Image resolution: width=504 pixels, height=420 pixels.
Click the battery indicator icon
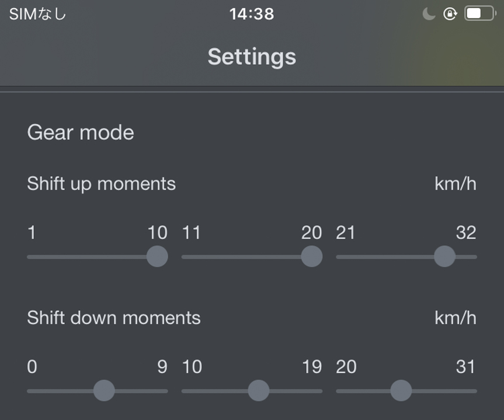(480, 13)
